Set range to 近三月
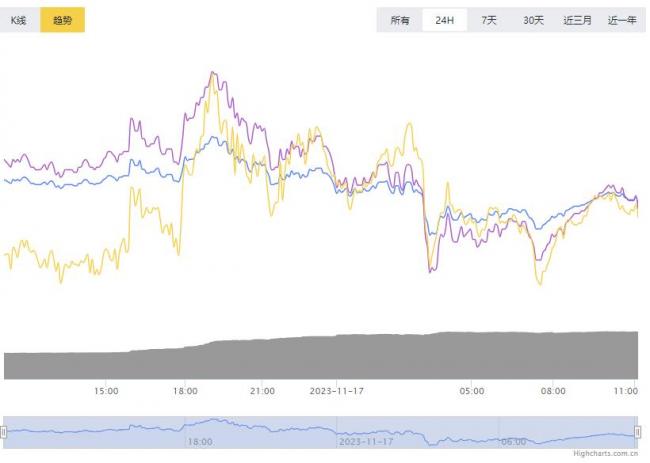 tap(577, 20)
